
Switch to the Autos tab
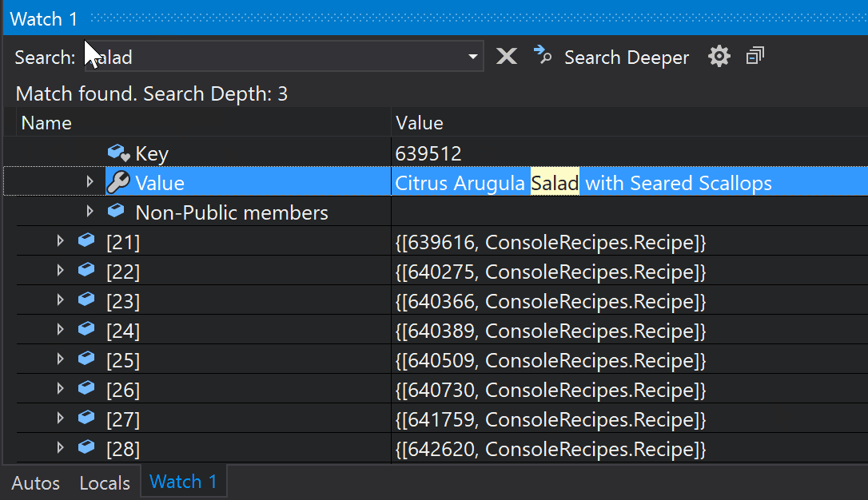(x=35, y=482)
